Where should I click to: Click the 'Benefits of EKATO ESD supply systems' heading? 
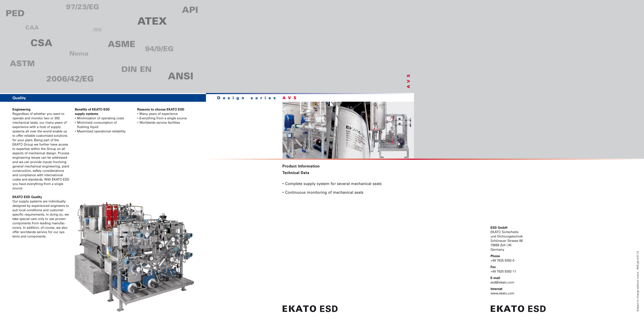[92, 112]
